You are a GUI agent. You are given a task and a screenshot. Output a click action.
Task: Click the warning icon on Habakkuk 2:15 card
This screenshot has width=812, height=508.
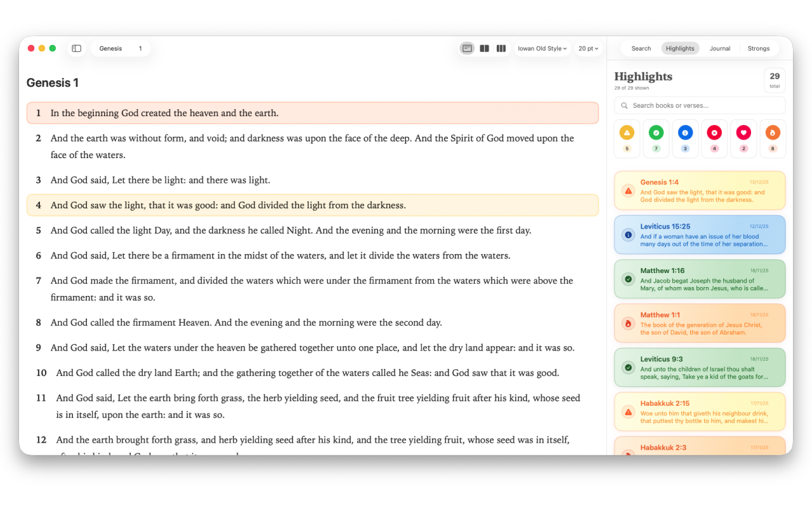[629, 411]
